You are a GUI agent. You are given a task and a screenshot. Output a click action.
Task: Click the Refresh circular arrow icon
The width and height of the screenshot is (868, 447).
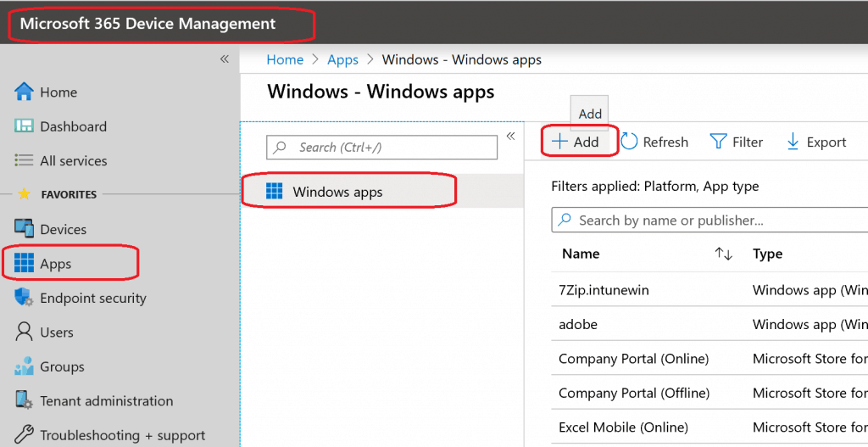[x=629, y=142]
